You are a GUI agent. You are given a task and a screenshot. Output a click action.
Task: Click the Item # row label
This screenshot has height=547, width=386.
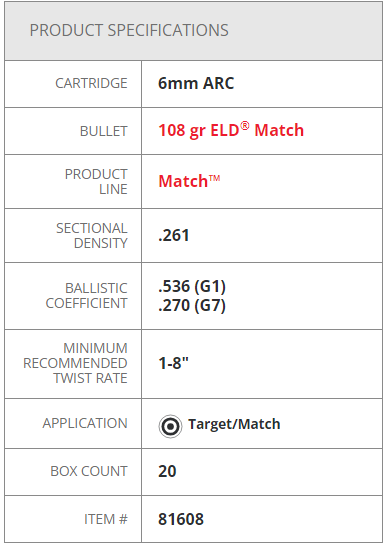(106, 519)
